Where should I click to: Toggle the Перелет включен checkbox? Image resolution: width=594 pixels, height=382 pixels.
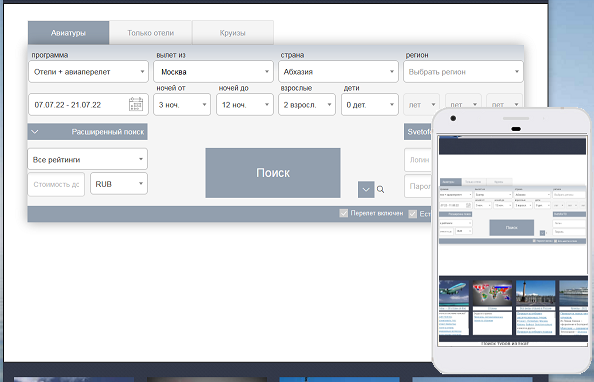(344, 213)
